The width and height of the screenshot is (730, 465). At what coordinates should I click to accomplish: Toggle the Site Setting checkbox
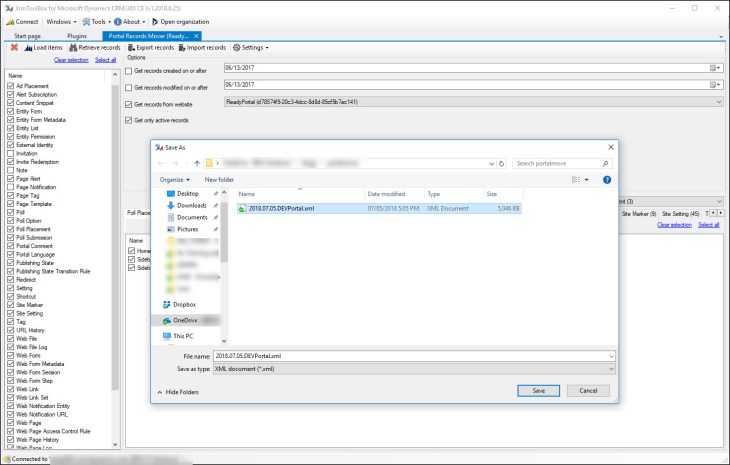point(11,314)
